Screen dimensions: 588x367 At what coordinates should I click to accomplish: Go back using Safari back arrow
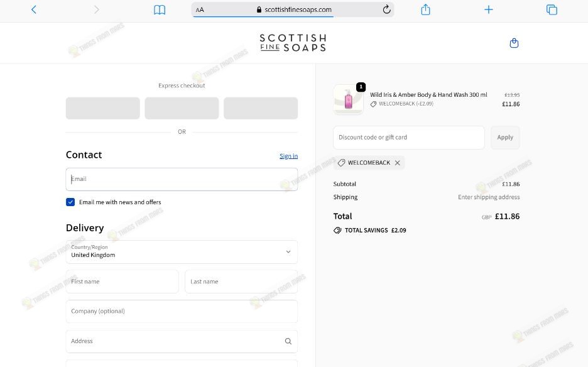point(34,9)
